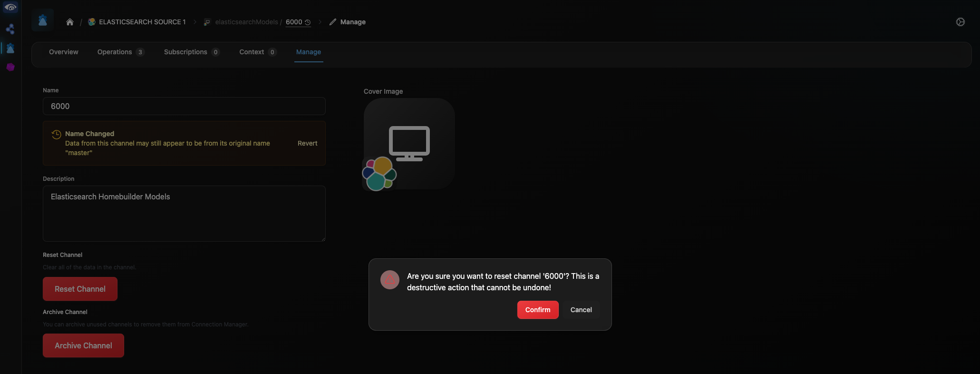Click the elasticsearchModels channel icon in breadcrumb

(x=207, y=22)
